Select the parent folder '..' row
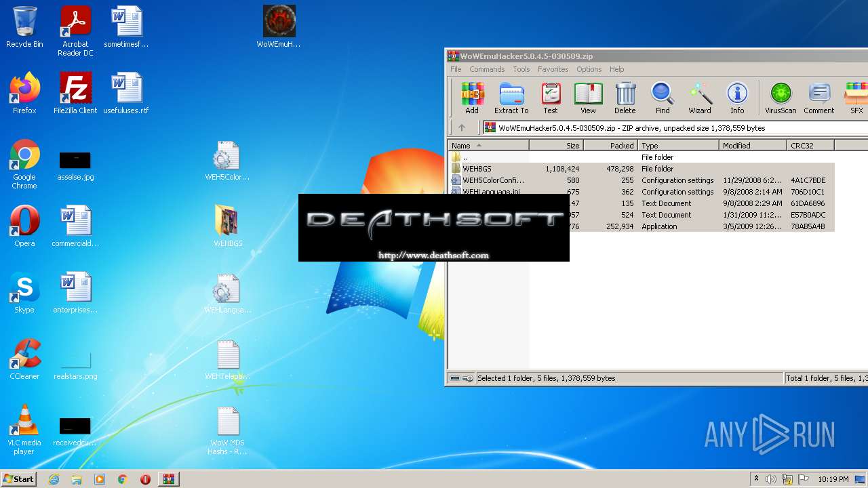The height and width of the screenshot is (488, 868). (642, 157)
